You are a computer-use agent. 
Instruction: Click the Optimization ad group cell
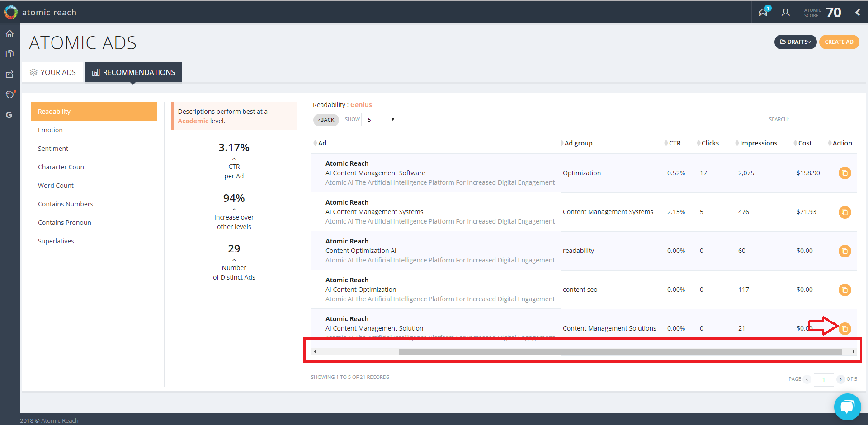coord(582,173)
